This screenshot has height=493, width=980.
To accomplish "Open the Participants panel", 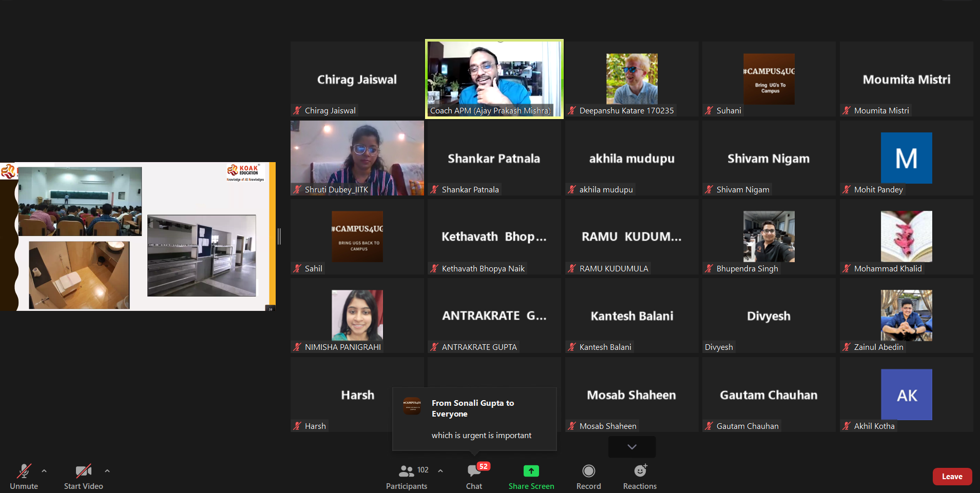I will point(406,476).
